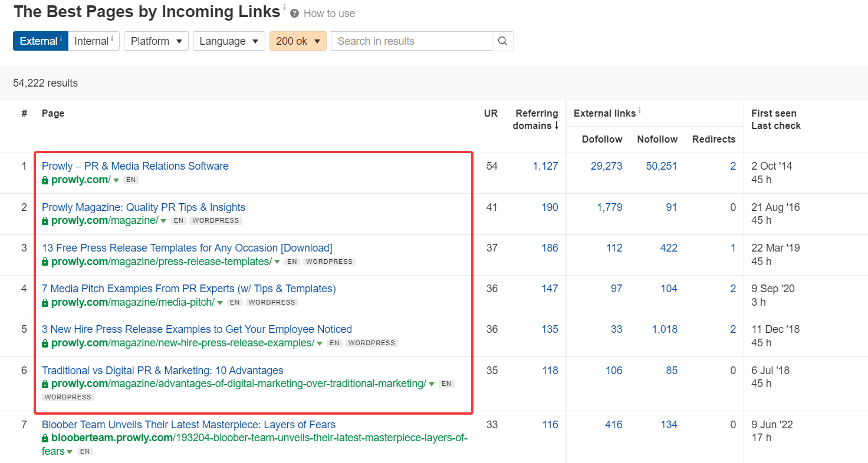Click the 54,222 results text

(x=45, y=83)
